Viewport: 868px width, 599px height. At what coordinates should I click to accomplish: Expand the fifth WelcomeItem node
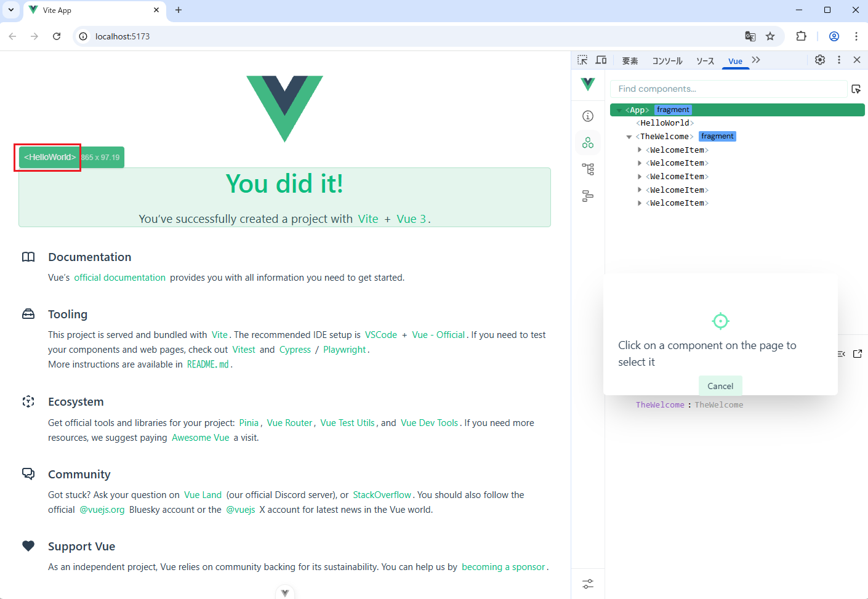click(x=640, y=203)
